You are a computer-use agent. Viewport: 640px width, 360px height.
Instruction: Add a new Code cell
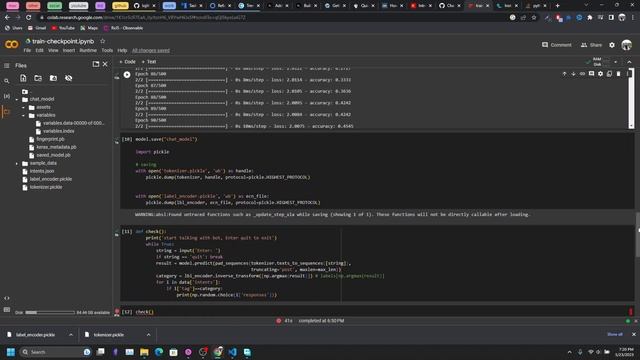coord(127,62)
